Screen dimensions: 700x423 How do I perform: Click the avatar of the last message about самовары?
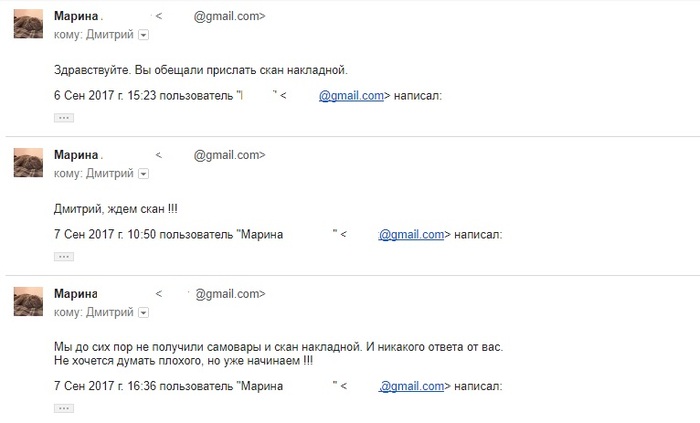tap(27, 301)
